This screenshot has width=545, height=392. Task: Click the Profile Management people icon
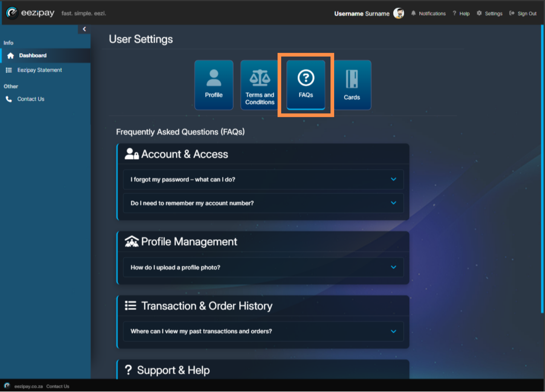pos(132,241)
